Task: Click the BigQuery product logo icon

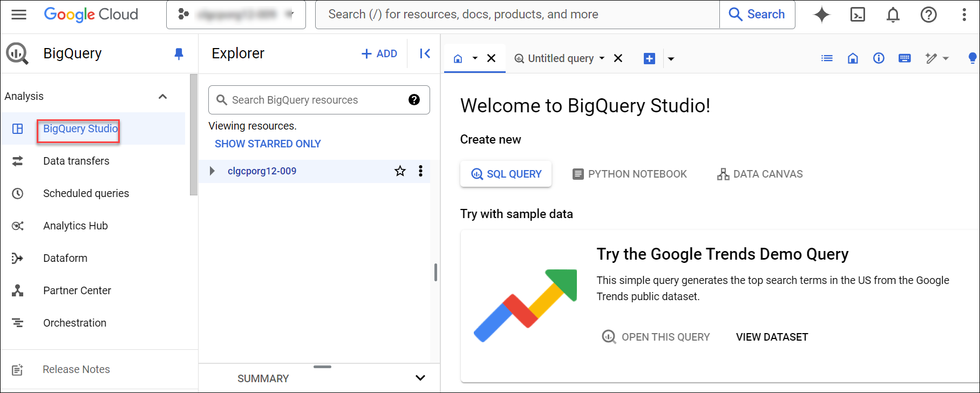Action: click(x=17, y=53)
